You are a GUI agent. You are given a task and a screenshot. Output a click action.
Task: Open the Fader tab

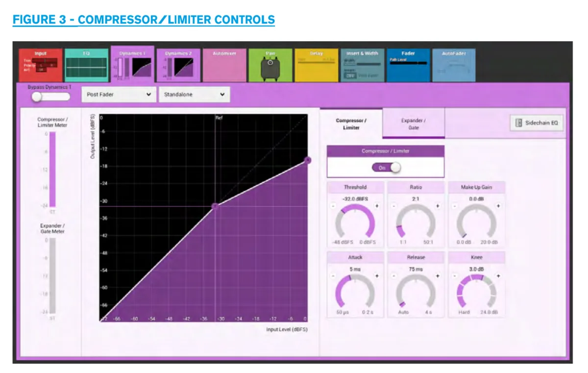(408, 65)
